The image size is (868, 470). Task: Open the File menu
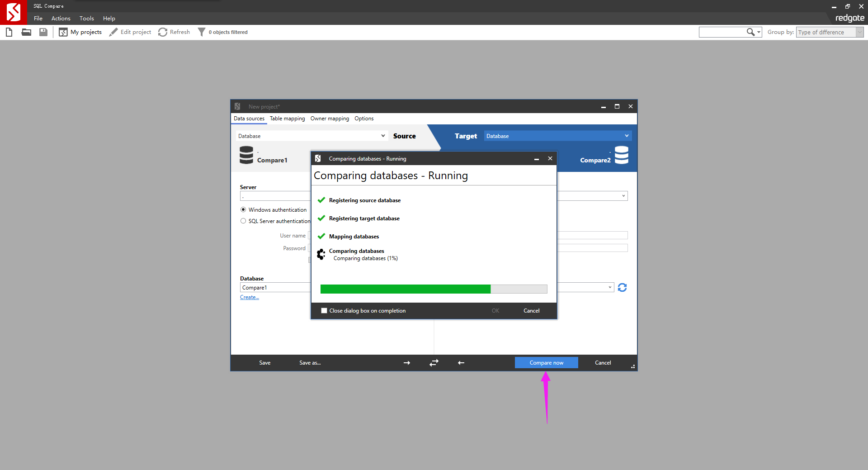(x=38, y=19)
